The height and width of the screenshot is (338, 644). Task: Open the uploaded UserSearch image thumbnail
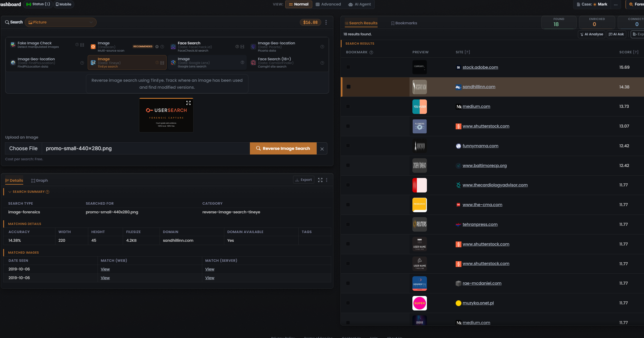click(166, 115)
